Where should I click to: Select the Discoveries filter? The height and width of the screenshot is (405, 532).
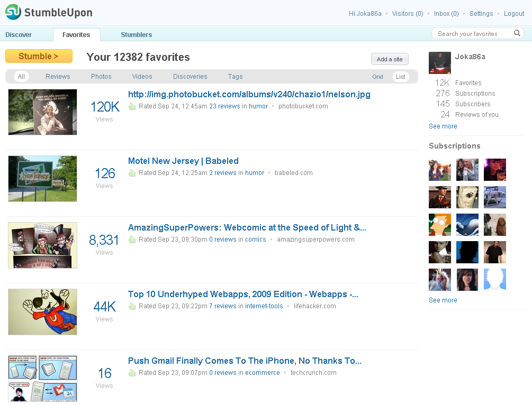click(x=190, y=76)
